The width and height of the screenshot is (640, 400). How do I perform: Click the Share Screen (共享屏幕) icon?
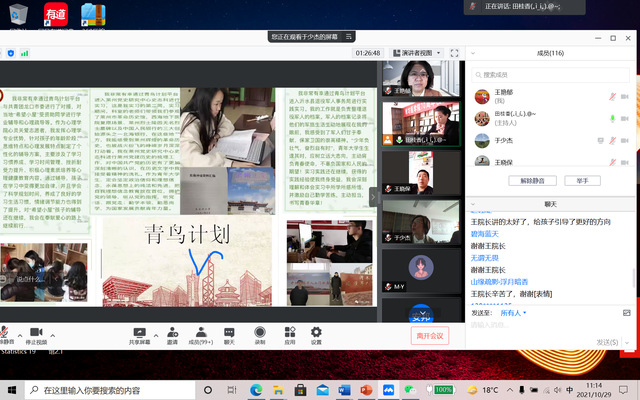139,333
